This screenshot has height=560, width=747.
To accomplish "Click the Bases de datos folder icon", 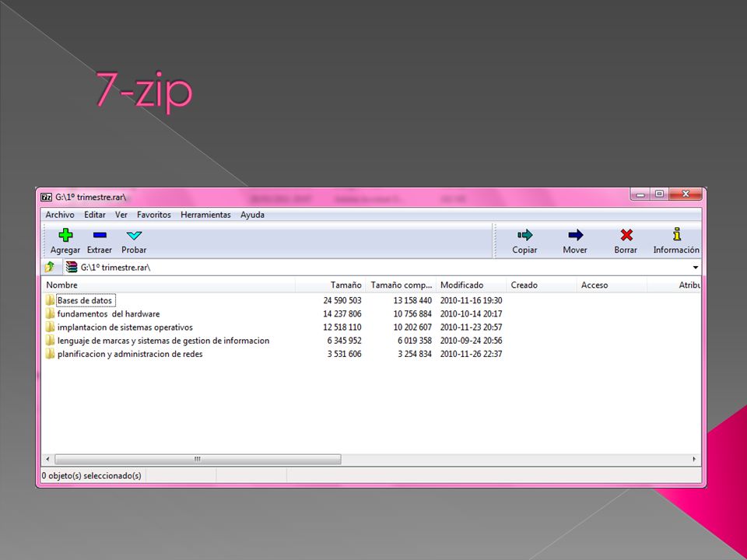I will (x=50, y=300).
